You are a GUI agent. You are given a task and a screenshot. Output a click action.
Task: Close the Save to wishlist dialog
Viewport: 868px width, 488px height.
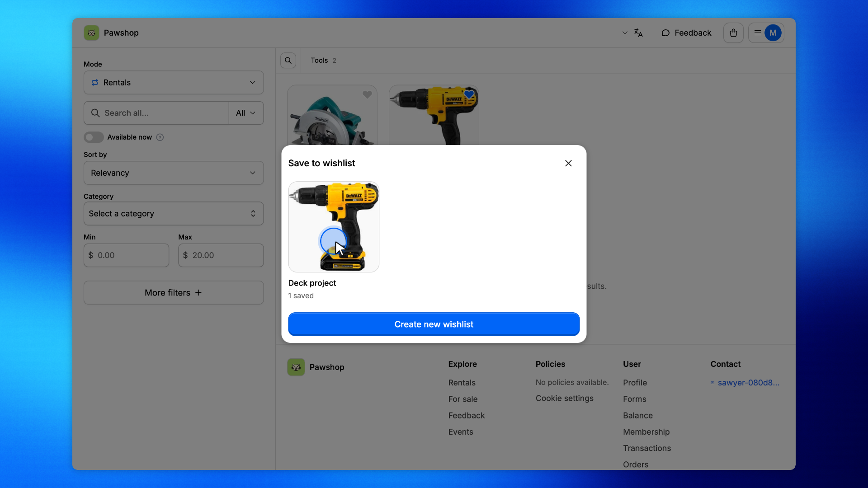[x=568, y=163]
